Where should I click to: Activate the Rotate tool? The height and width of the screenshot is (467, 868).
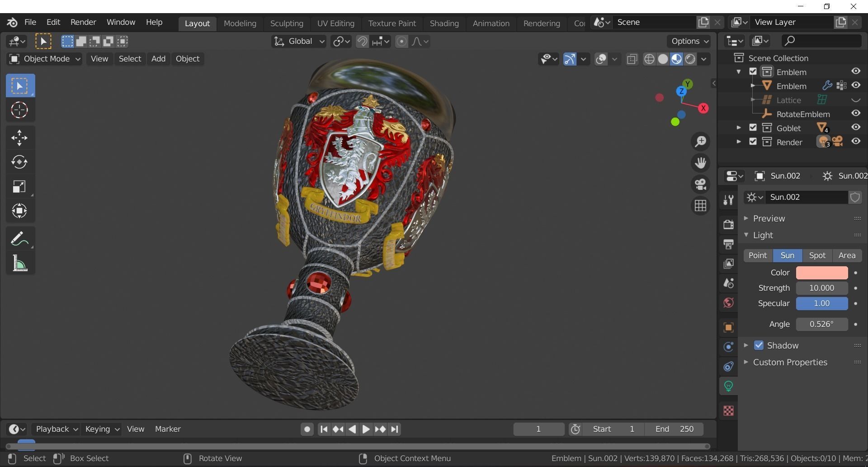click(x=20, y=162)
